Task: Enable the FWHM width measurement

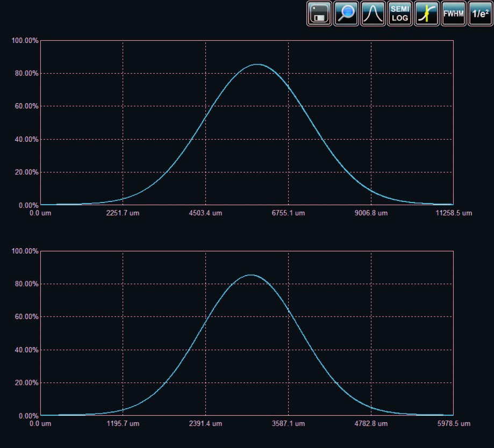Action: point(454,13)
